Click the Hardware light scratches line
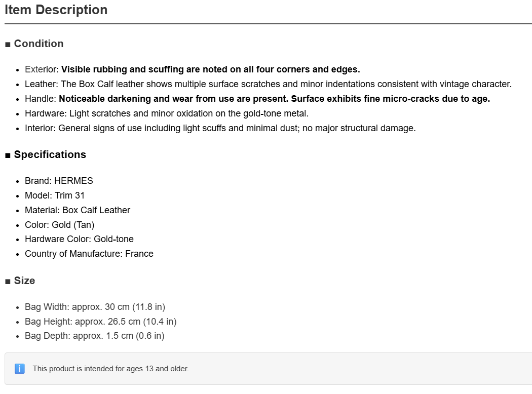The image size is (532, 394). pos(167,113)
